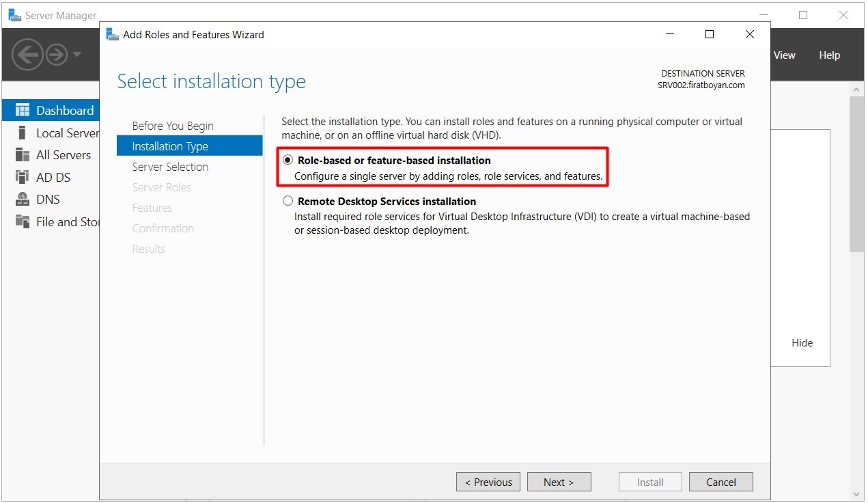Click the Dashboard icon in sidebar

23,111
